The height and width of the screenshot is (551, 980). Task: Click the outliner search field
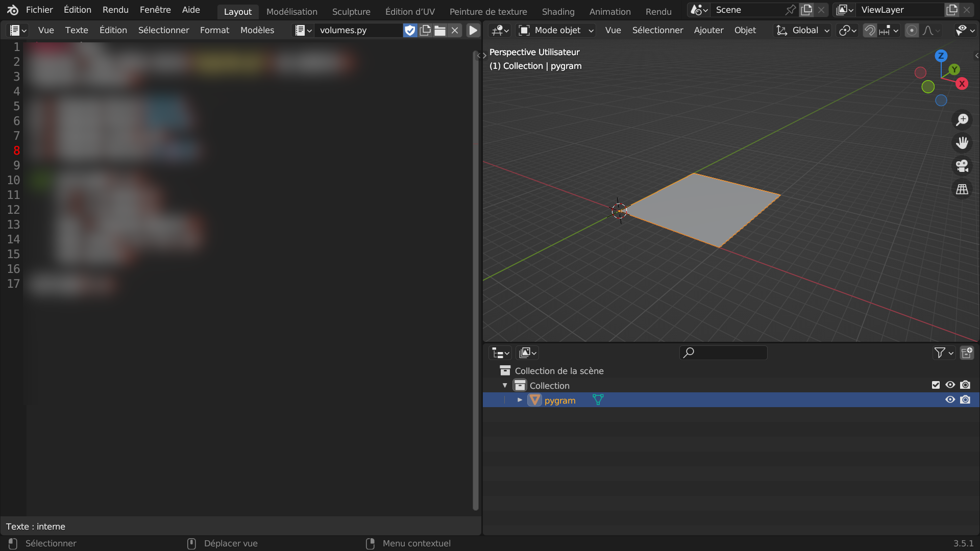click(x=727, y=353)
